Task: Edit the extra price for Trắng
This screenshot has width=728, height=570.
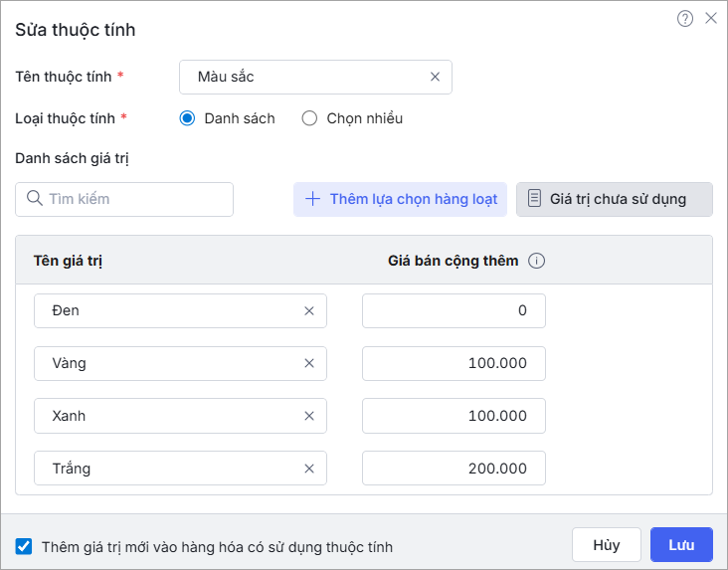Action: pyautogui.click(x=454, y=469)
